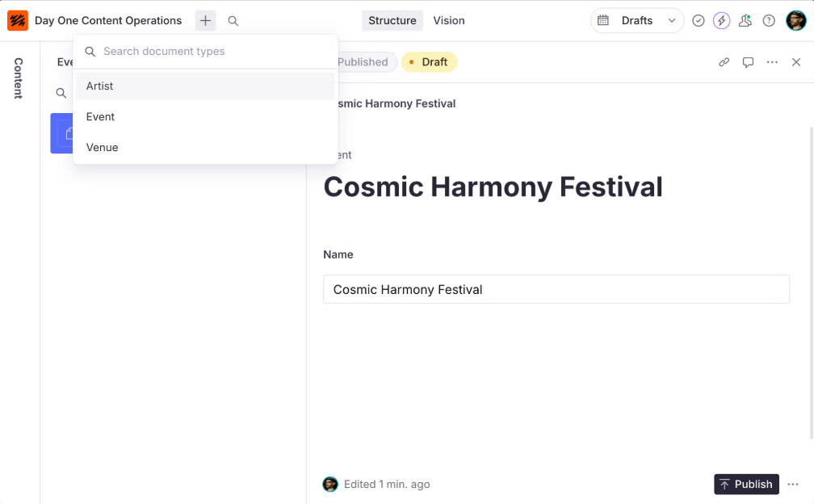Click Day One Content Operations workspace name
Viewport: 814px width, 504px height.
point(108,21)
